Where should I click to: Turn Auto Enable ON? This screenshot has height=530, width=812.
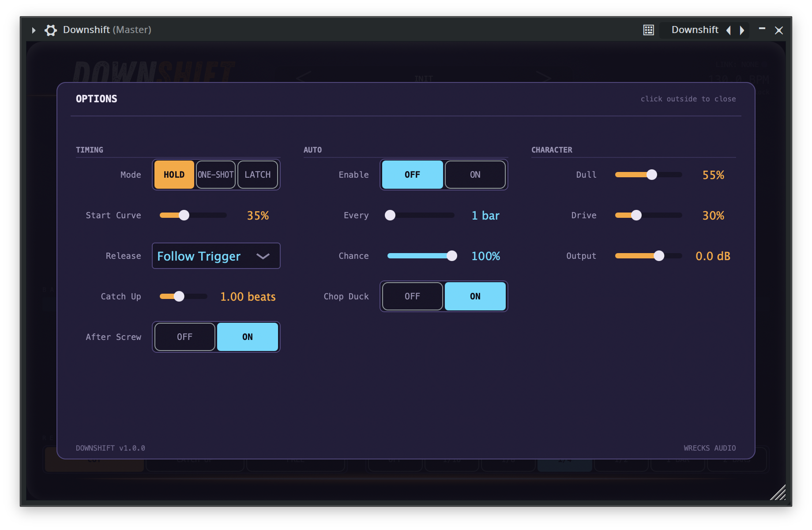[x=475, y=175]
